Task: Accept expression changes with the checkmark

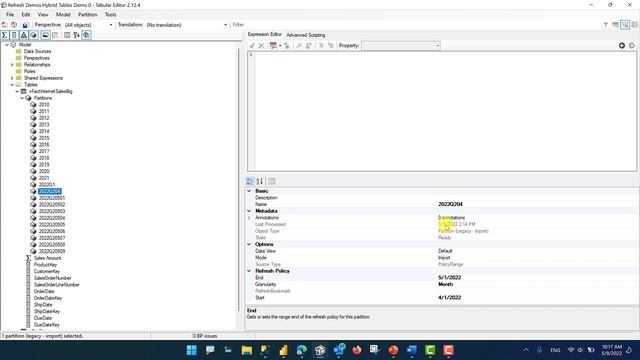Action: 252,46
